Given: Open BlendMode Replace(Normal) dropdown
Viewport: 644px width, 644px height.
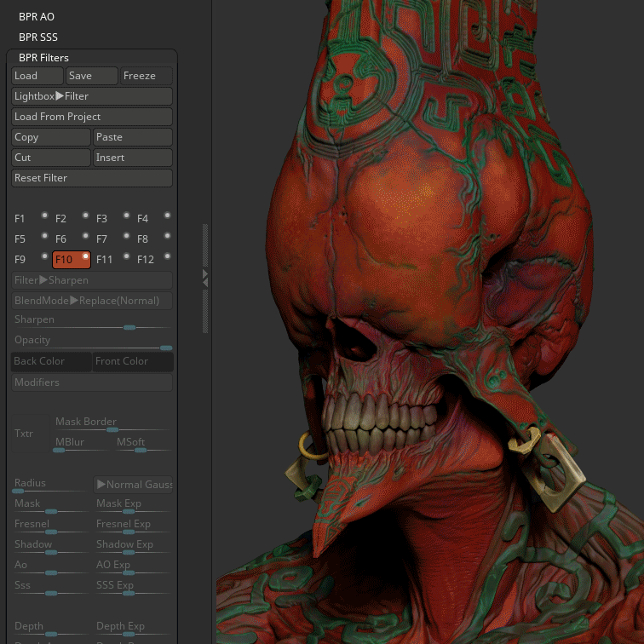Looking at the screenshot, I should coord(92,301).
